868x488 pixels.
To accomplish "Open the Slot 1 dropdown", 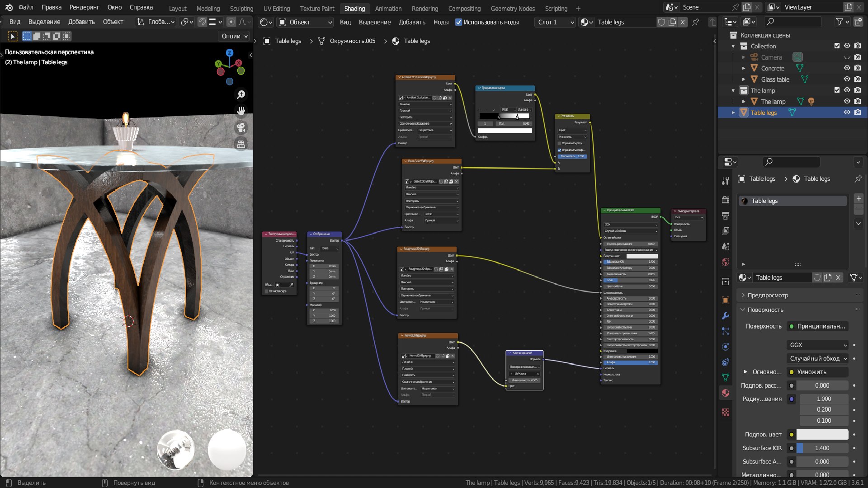I will pos(556,22).
